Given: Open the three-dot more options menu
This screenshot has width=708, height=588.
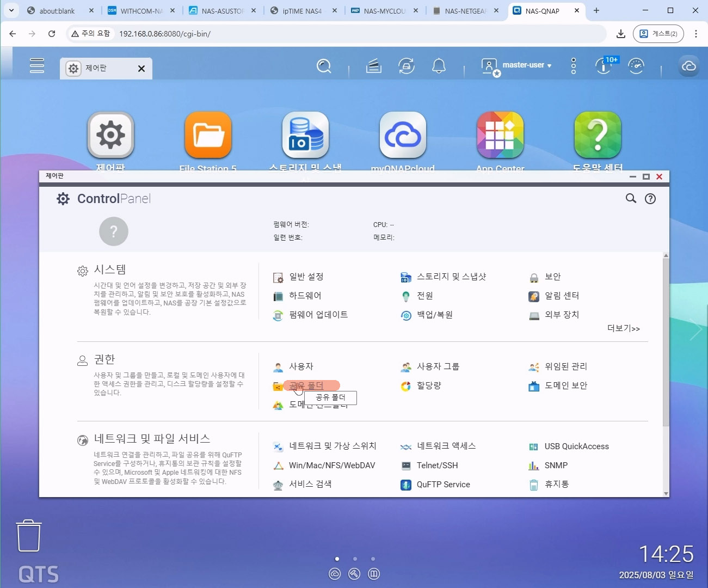Looking at the screenshot, I should [573, 66].
